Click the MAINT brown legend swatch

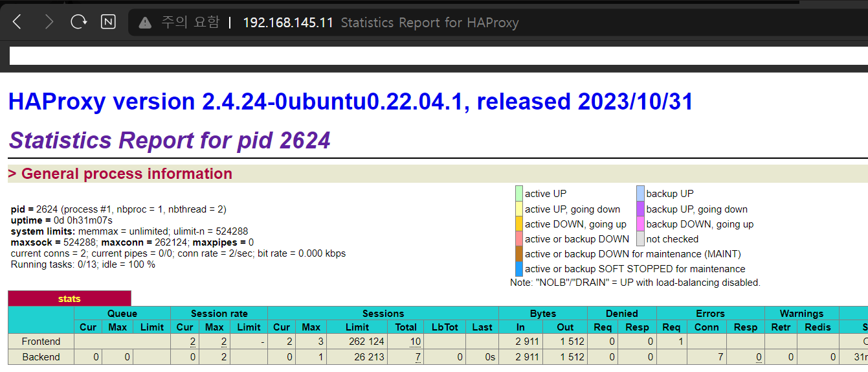pos(519,253)
